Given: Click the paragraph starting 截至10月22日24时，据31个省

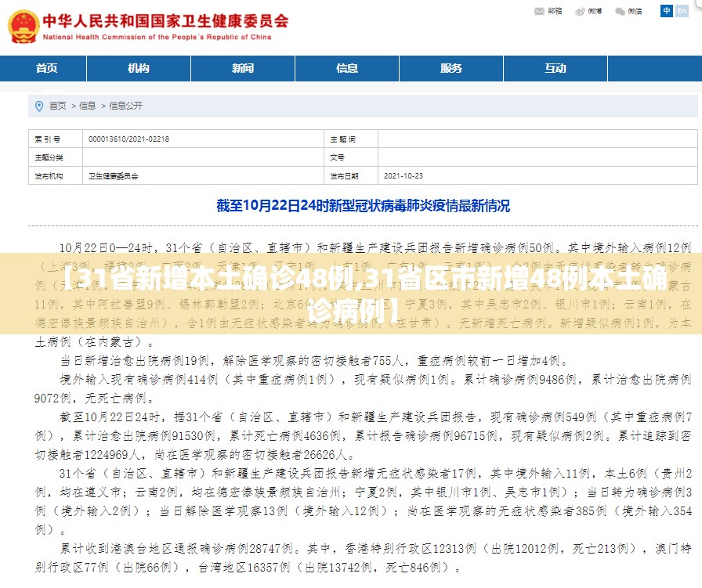Looking at the screenshot, I should coord(363,436).
